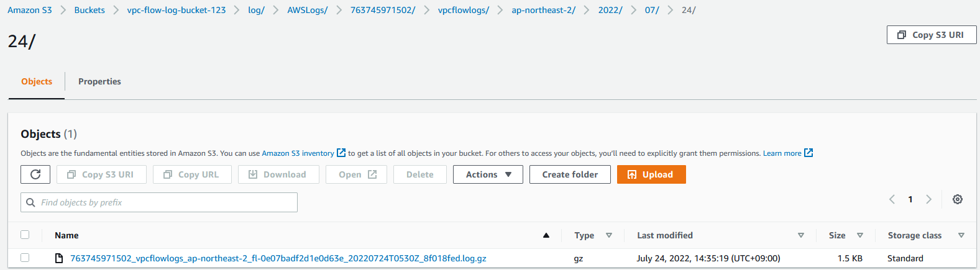The width and height of the screenshot is (980, 270).
Task: Click the Create folder button
Action: (570, 174)
